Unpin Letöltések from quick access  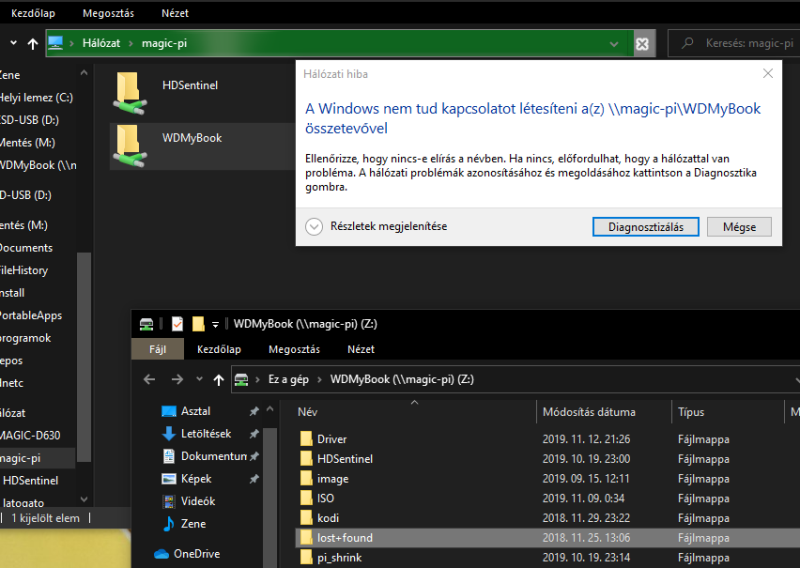[254, 434]
